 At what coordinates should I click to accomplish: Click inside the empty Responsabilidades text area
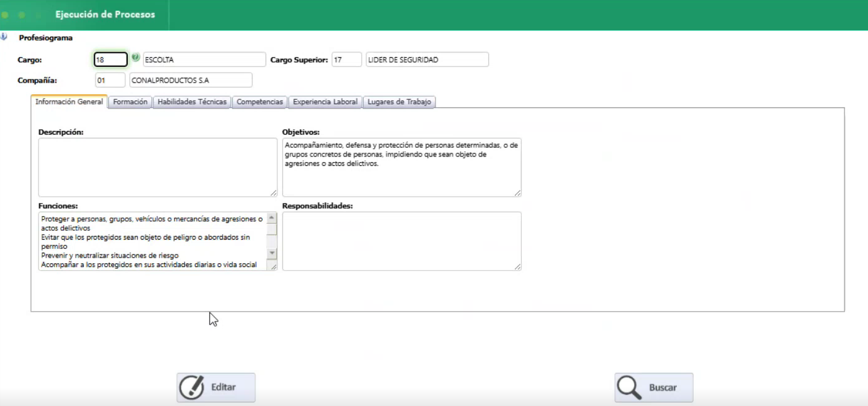pos(401,241)
